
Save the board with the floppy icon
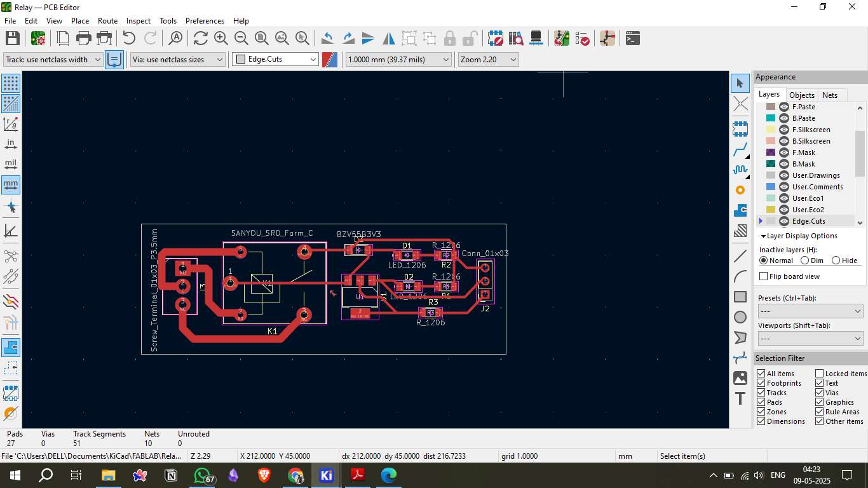tap(12, 38)
